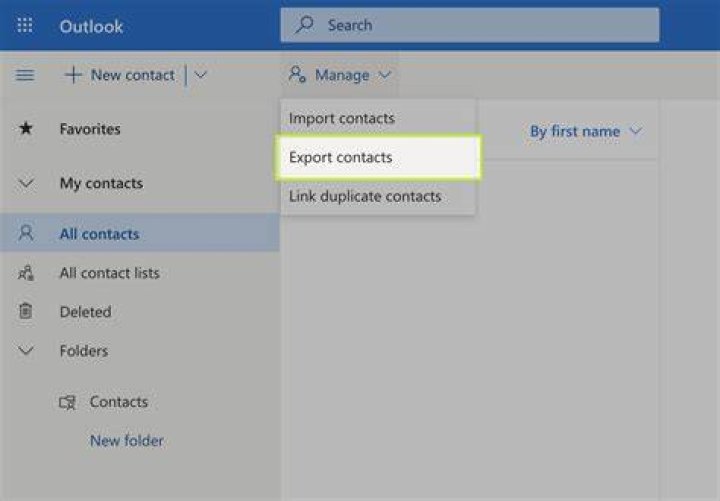
Task: Collapse the My contacts chevron
Action: point(26,183)
